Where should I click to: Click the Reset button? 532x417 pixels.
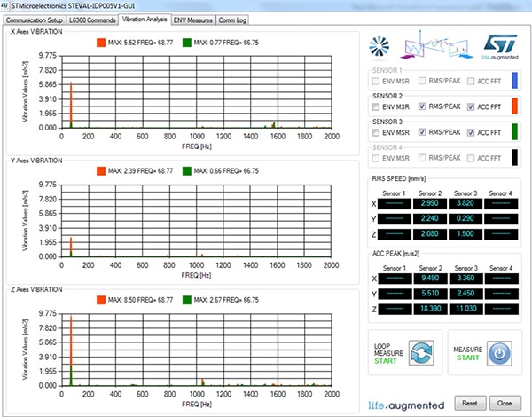(x=468, y=402)
